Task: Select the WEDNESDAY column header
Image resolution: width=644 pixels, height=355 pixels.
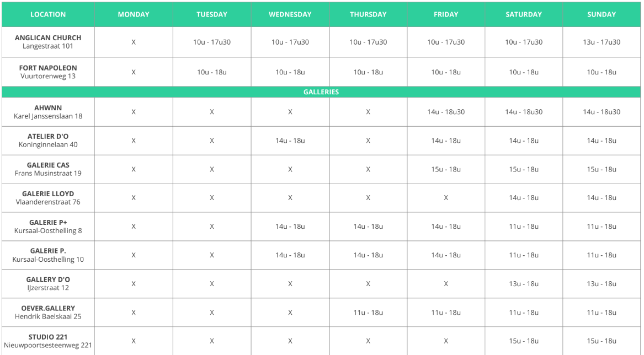Action: coord(290,14)
